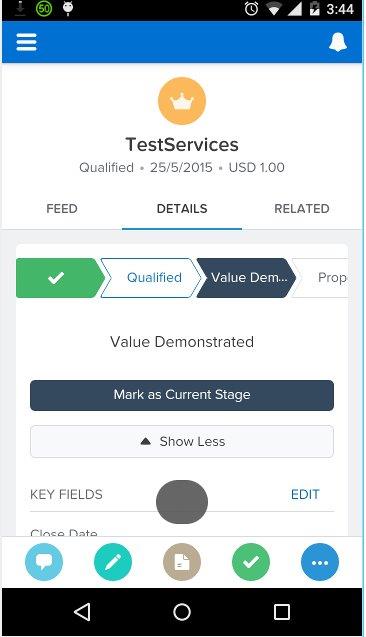Select the Qualified stage in path
The width and height of the screenshot is (366, 637).
151,278
